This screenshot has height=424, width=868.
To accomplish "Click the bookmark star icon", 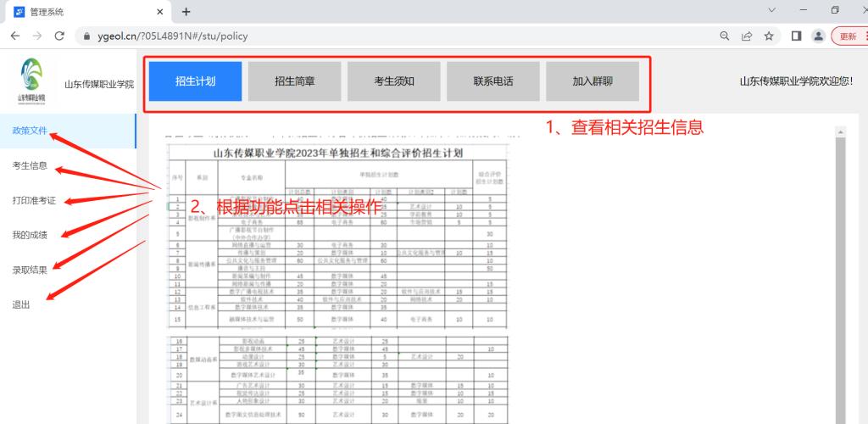I will pyautogui.click(x=769, y=36).
